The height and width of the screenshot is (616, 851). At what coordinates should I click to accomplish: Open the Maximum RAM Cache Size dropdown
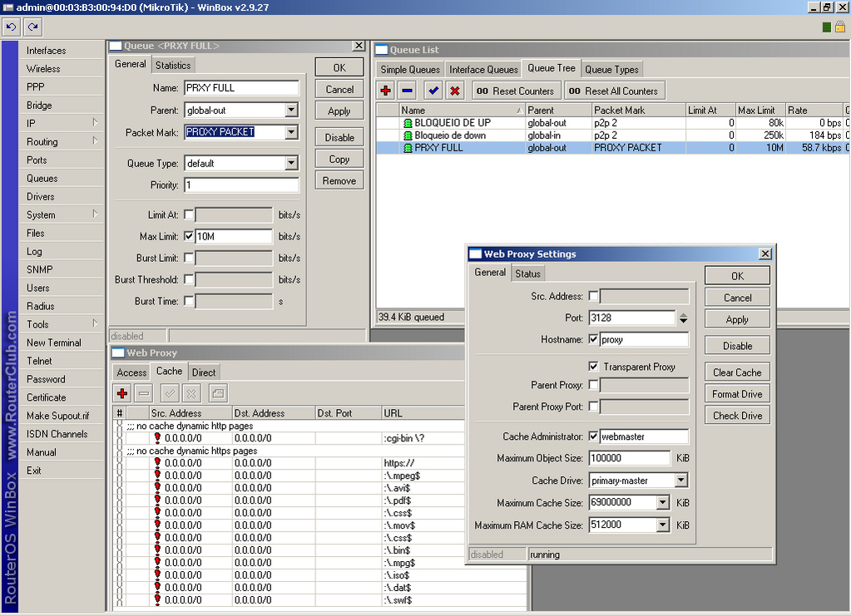[x=663, y=525]
